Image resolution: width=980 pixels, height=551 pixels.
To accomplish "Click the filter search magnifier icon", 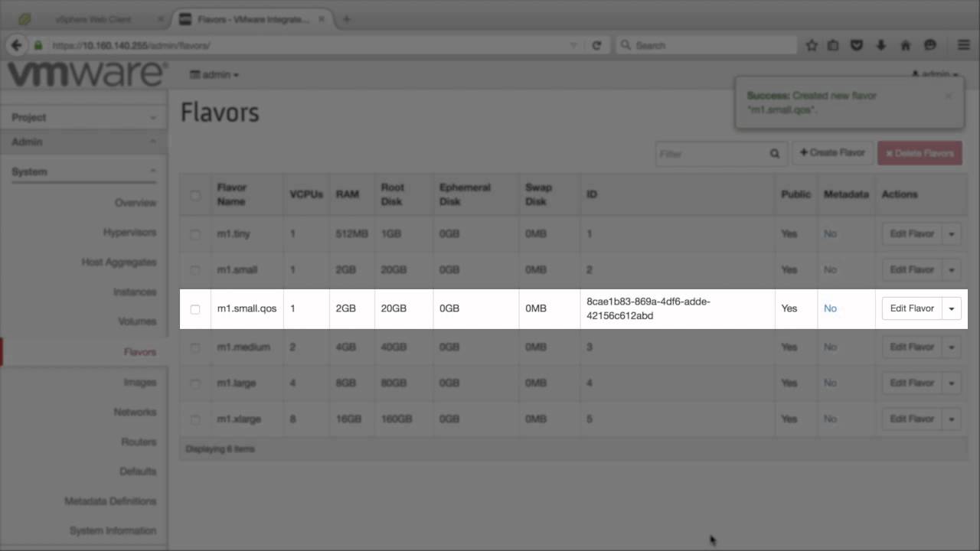I will (x=775, y=154).
